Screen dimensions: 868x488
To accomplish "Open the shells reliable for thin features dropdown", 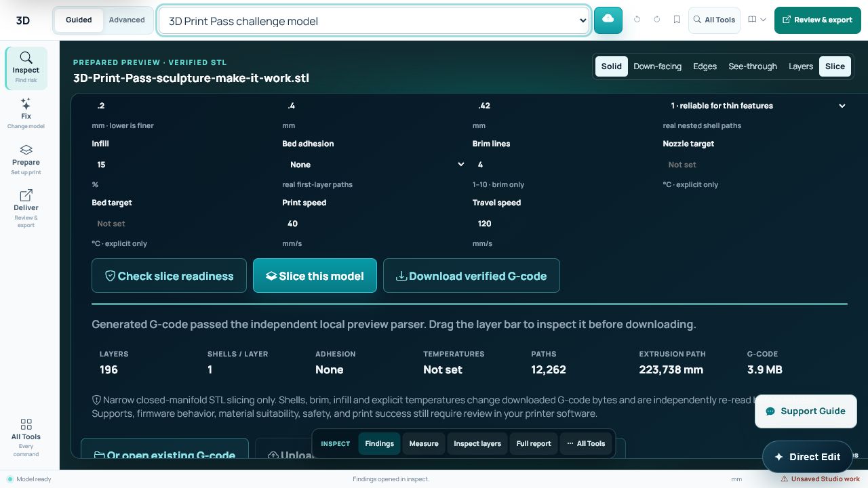I will coord(757,106).
